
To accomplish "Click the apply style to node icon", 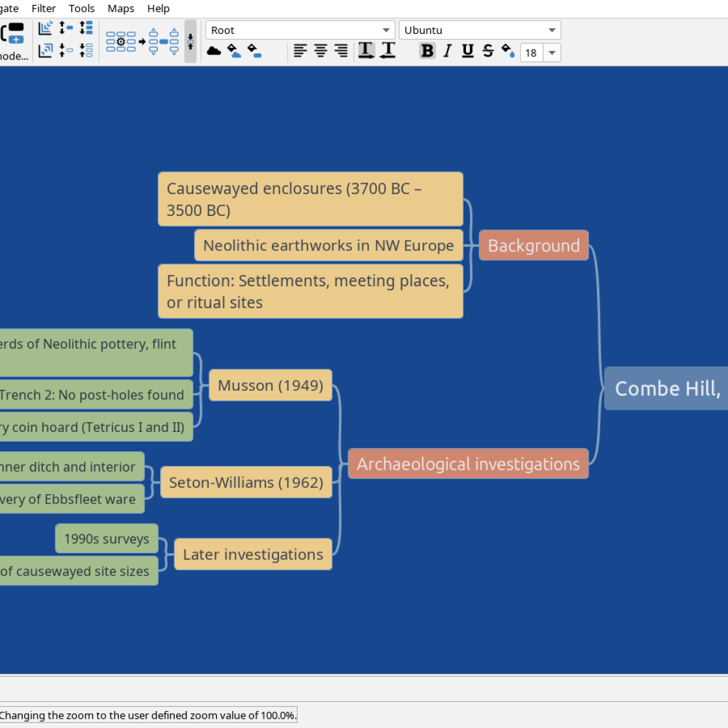I will pyautogui.click(x=121, y=42).
